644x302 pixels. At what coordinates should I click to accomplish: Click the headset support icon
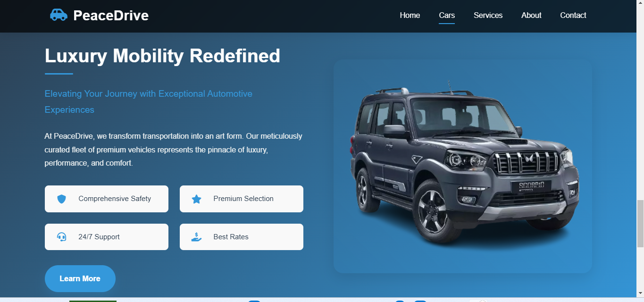pos(61,237)
